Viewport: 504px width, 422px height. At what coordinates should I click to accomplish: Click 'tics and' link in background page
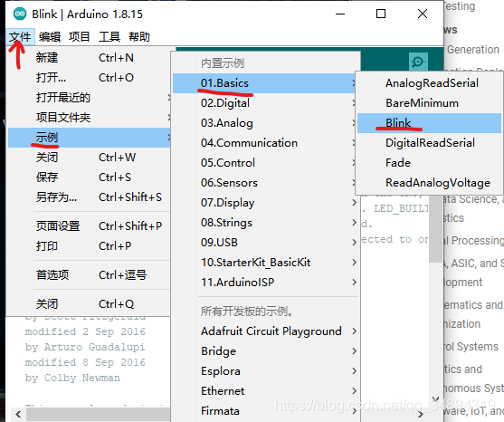(x=463, y=369)
